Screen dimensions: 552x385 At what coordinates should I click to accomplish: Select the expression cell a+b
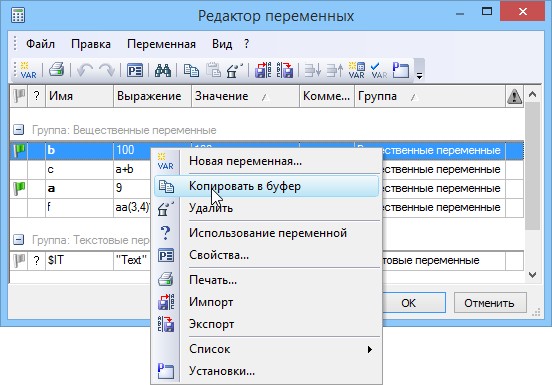point(132,169)
